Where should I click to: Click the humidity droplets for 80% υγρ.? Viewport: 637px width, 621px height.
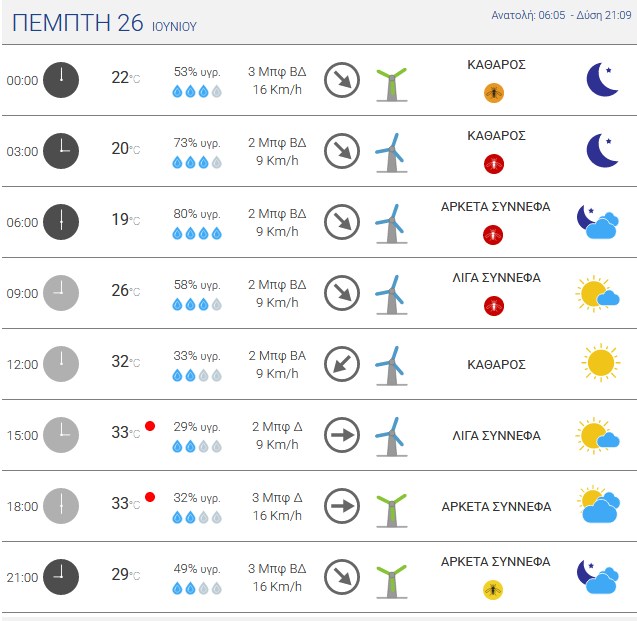[197, 234]
